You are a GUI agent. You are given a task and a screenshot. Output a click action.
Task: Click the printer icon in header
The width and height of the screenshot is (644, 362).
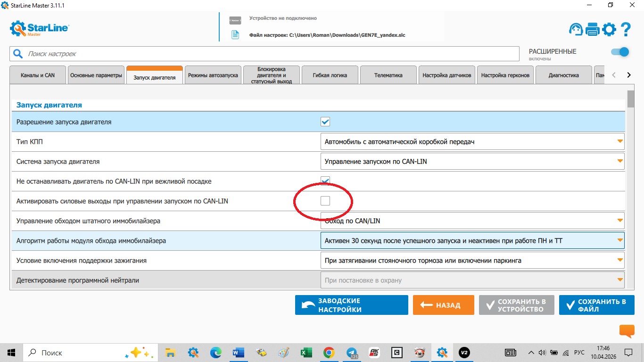click(x=592, y=30)
